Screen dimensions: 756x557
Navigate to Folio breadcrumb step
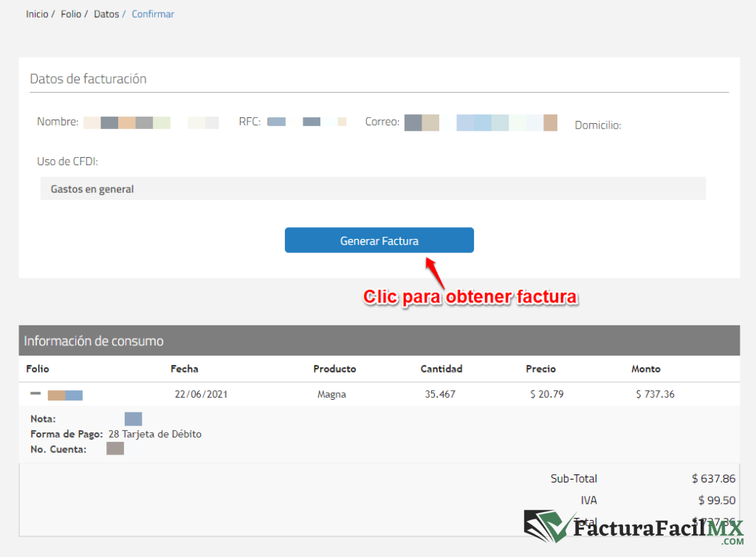click(72, 14)
